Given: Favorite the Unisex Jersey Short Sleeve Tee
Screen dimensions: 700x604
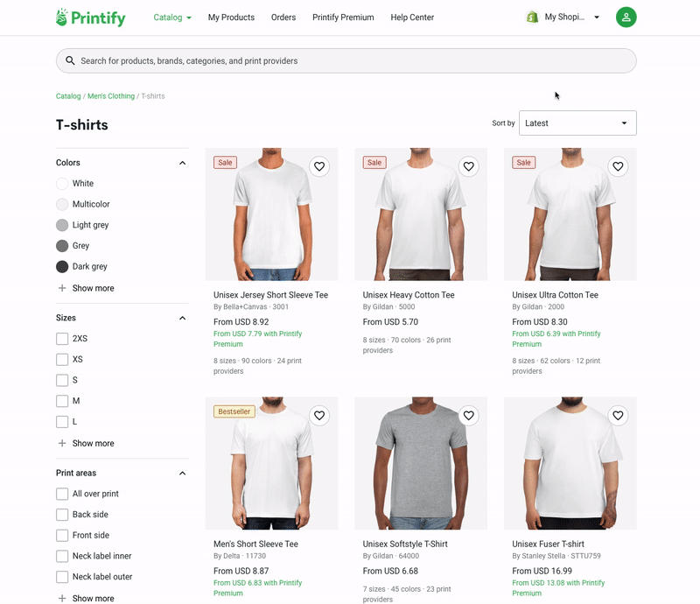Looking at the screenshot, I should tap(319, 166).
